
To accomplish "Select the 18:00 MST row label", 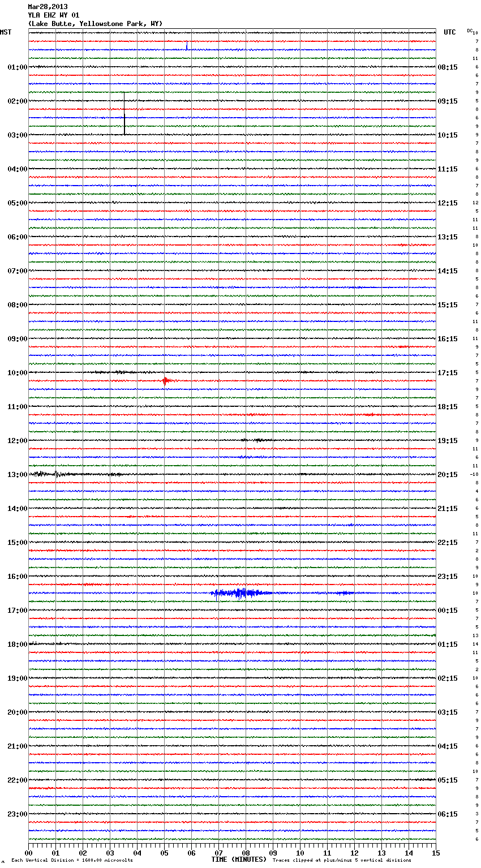I will click(x=17, y=644).
